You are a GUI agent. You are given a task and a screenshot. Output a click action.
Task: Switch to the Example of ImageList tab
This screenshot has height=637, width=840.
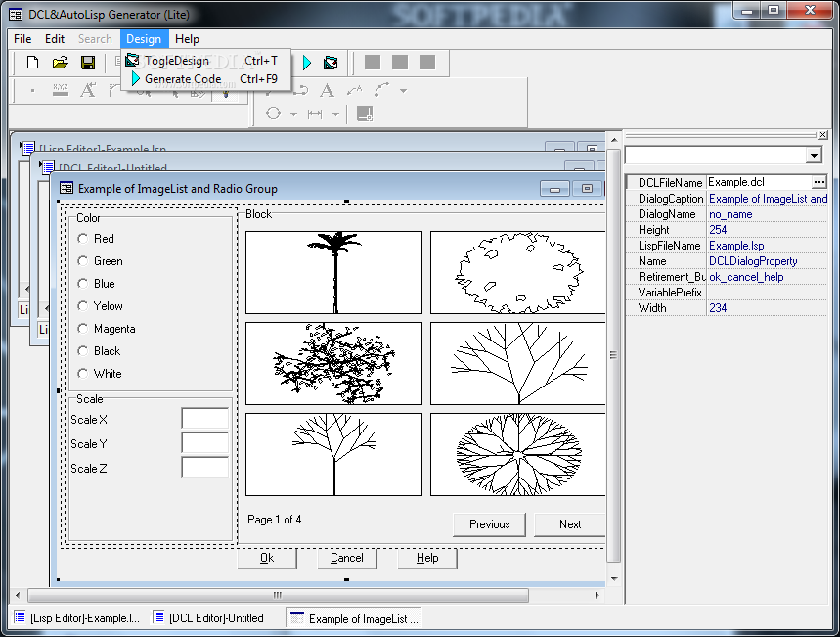click(x=354, y=618)
